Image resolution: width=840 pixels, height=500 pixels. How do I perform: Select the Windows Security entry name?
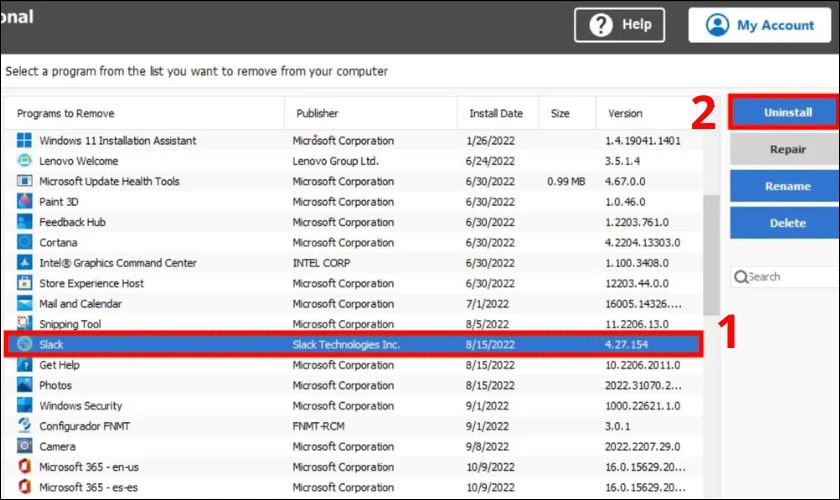(x=81, y=406)
